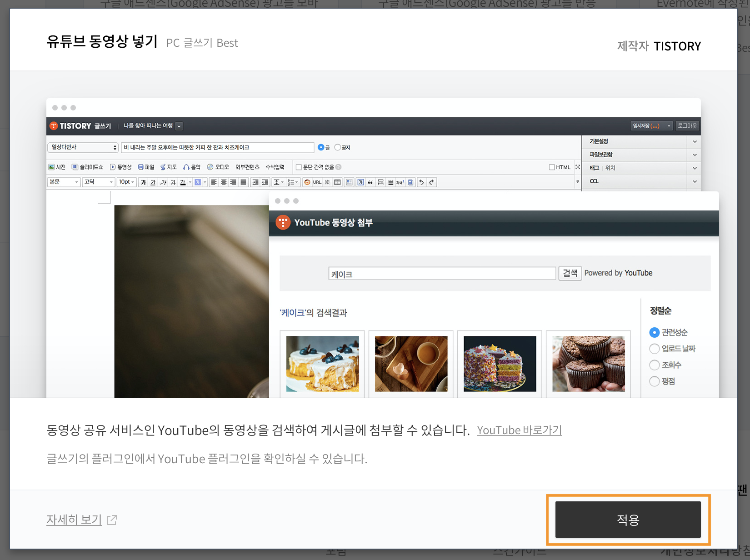
Task: Open the 외부컨텐츠 external content menu
Action: coord(247,167)
